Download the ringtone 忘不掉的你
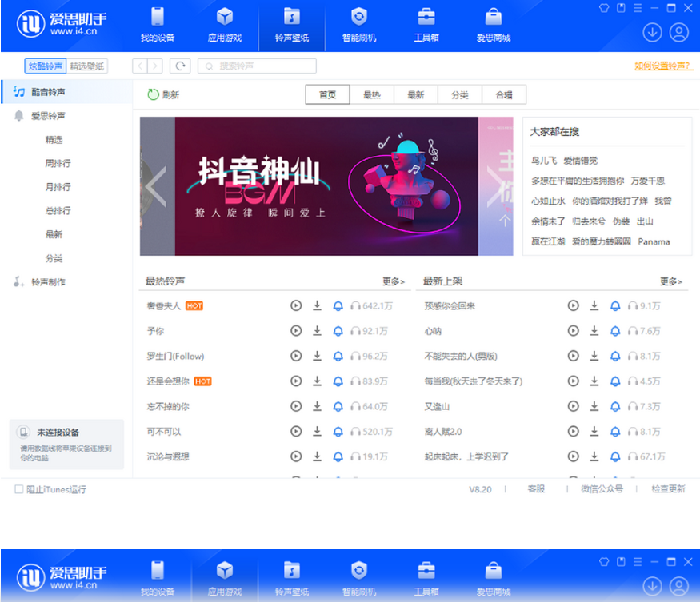 [317, 406]
